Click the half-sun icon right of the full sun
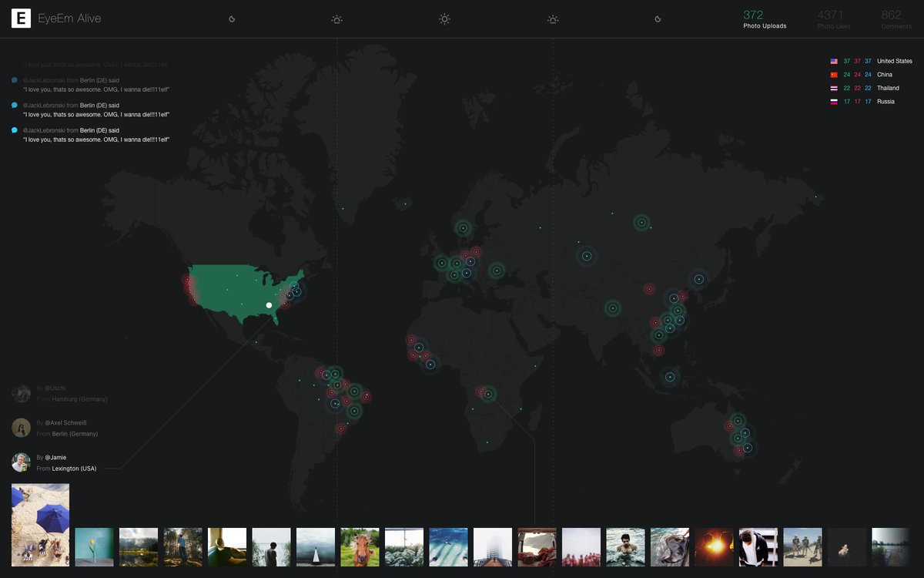The width and height of the screenshot is (924, 578). [x=553, y=19]
